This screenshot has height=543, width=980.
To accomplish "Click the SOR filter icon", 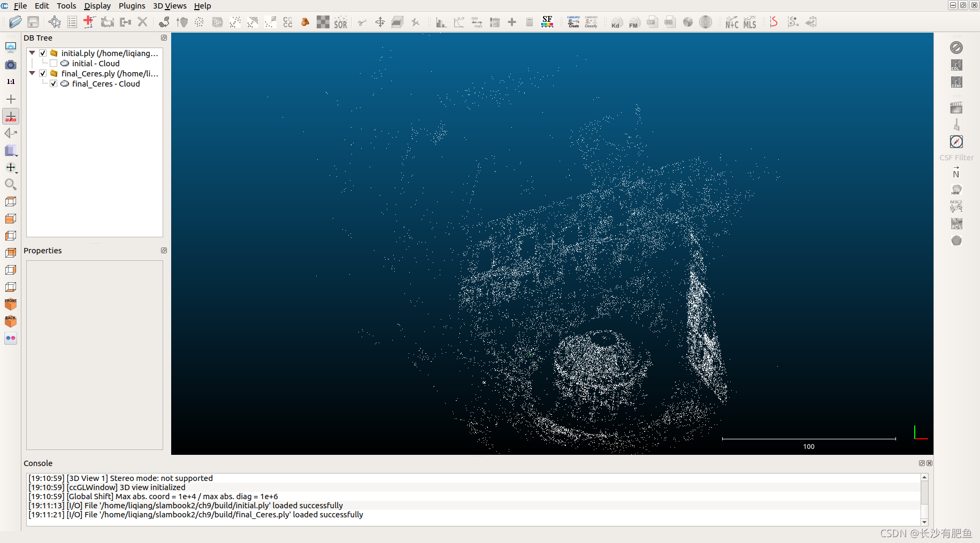I will (x=341, y=22).
